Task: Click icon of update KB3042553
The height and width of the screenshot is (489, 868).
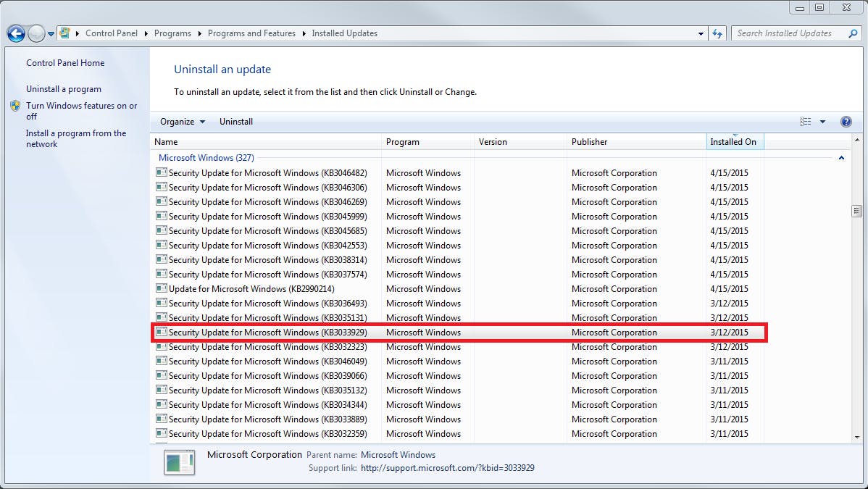Action: pos(161,245)
